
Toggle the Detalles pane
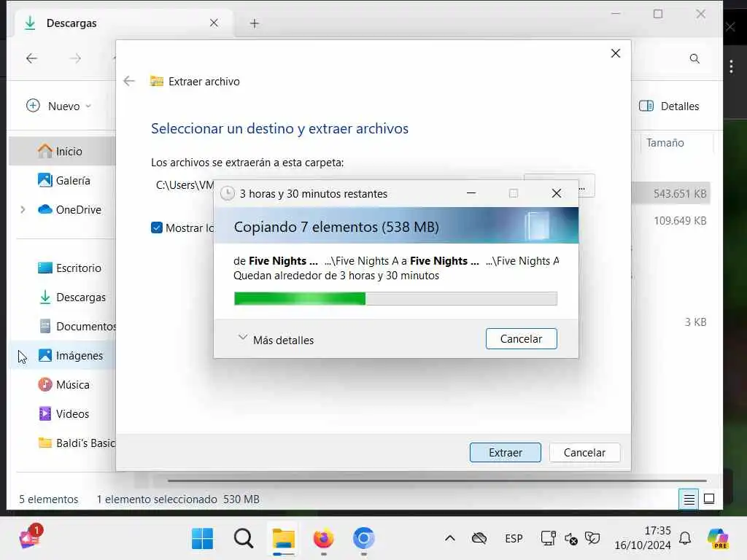point(669,106)
